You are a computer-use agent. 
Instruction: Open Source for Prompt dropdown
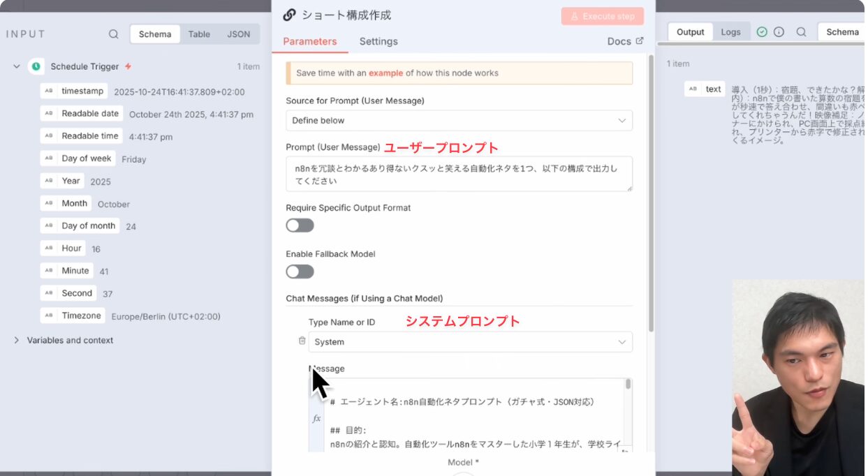459,121
